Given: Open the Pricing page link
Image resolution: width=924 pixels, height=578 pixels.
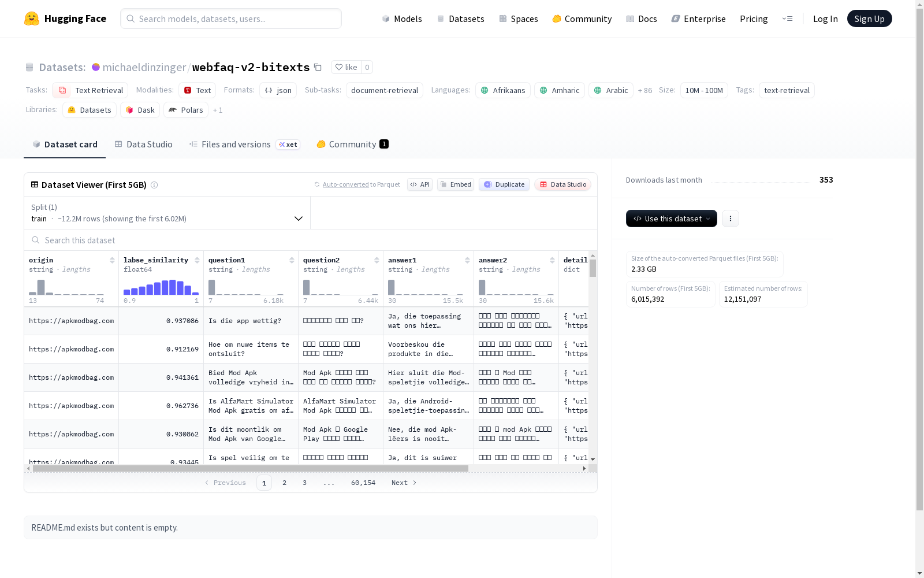Looking at the screenshot, I should click(x=754, y=18).
